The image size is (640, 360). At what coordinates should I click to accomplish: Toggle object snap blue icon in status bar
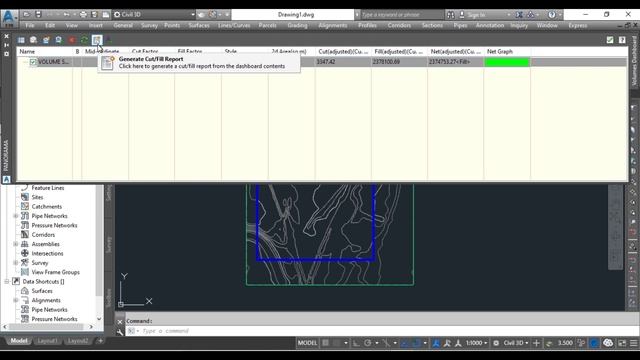click(416, 343)
